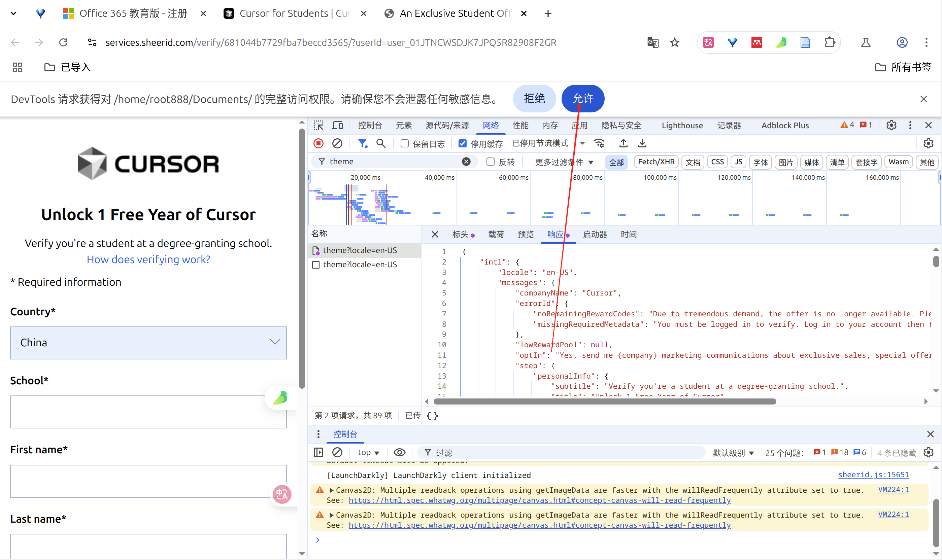Bookmark this page star icon
Image resolution: width=942 pixels, height=560 pixels.
(x=675, y=43)
